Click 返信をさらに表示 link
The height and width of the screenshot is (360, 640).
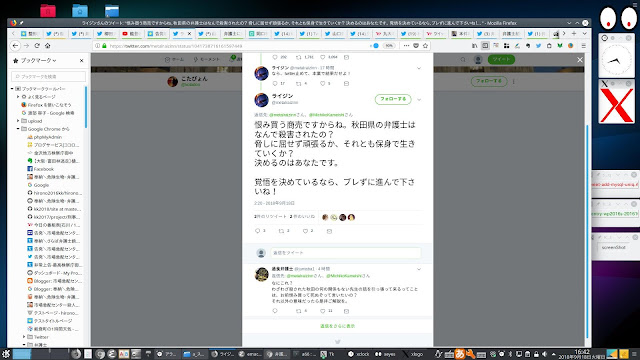point(337,326)
